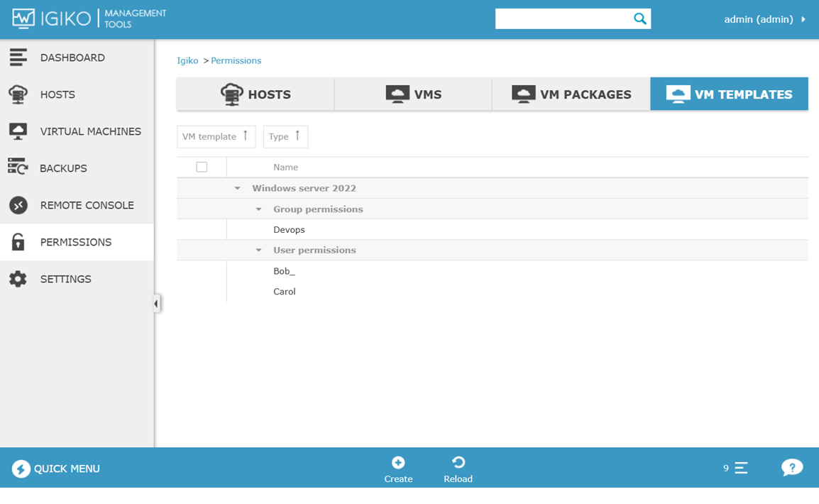Image resolution: width=819 pixels, height=504 pixels.
Task: Open the admin user dropdown menu
Action: [764, 19]
